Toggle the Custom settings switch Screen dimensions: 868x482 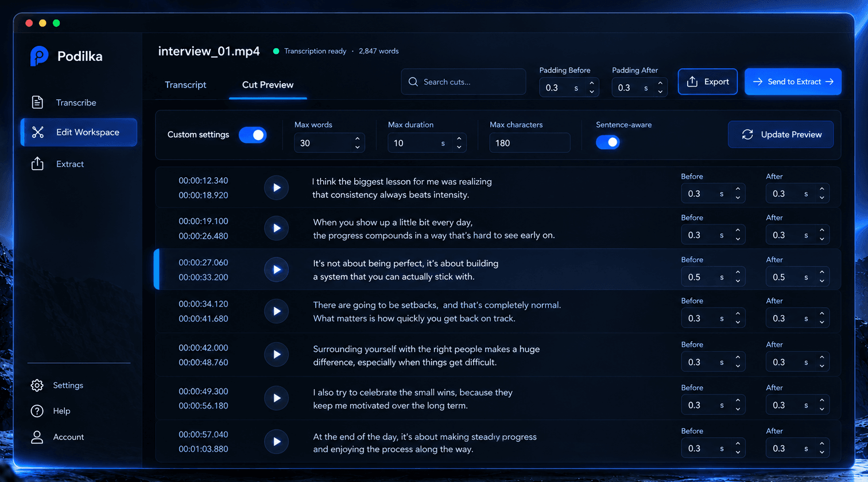253,135
